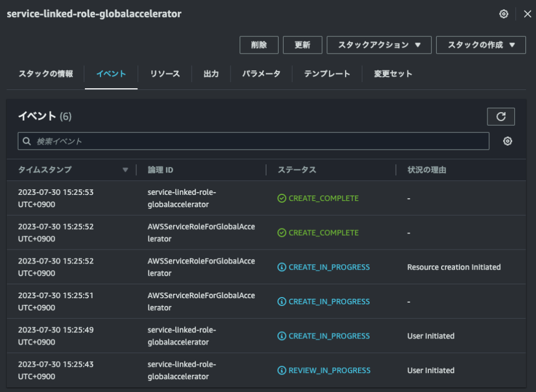Click the 削除 button
This screenshot has width=536, height=392.
259,45
